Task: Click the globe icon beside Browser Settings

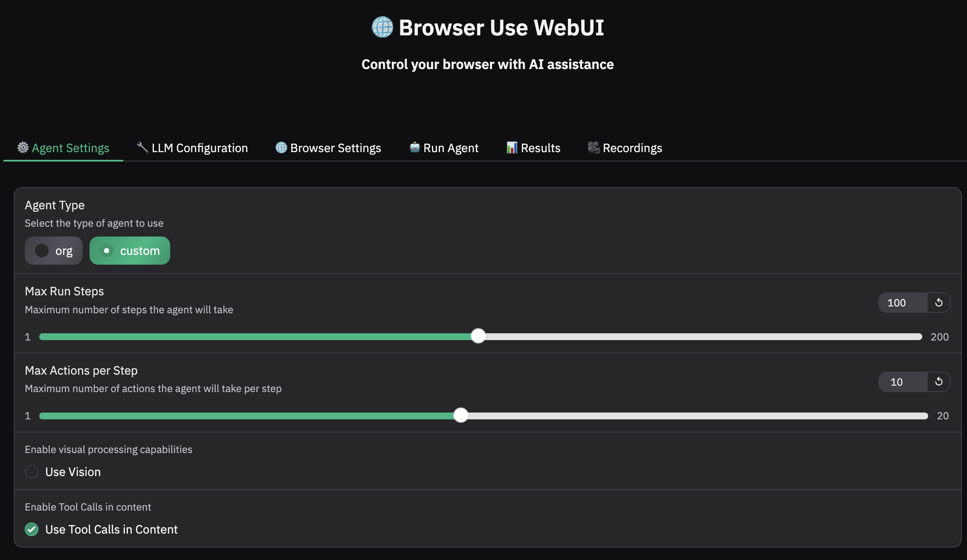Action: (281, 147)
